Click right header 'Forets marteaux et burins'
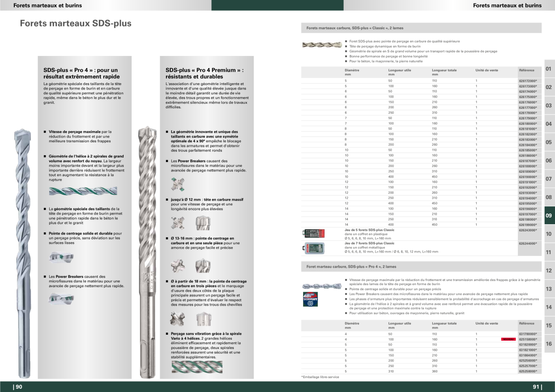The width and height of the screenshot is (555, 392). 507,5
